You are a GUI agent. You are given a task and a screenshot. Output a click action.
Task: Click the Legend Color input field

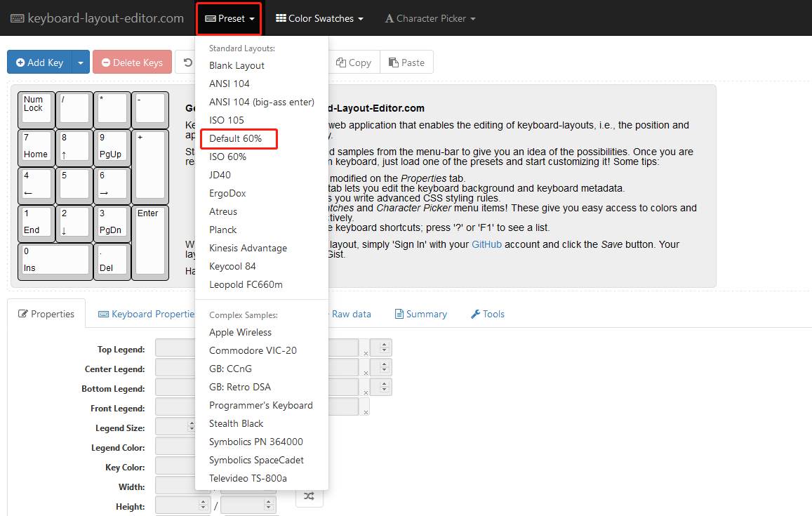coord(176,446)
